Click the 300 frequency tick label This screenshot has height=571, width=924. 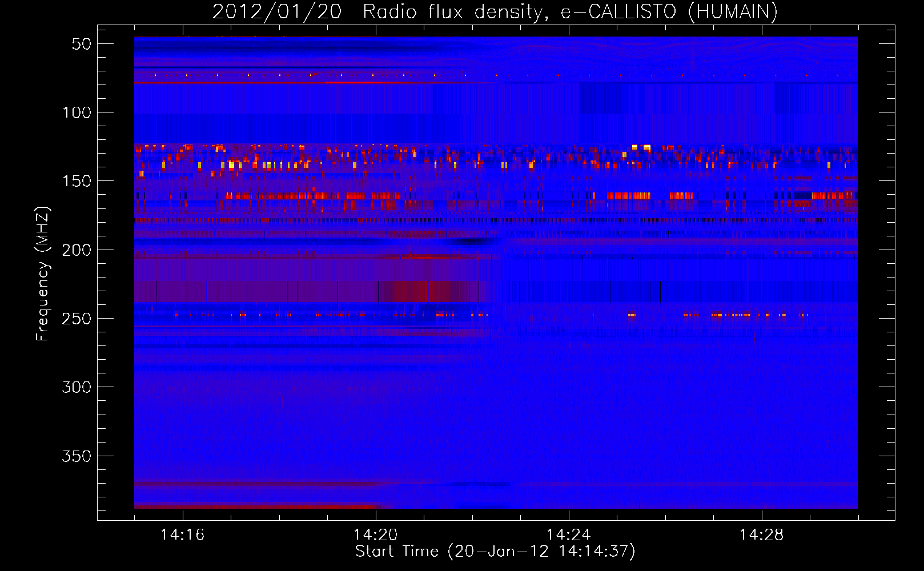click(x=77, y=387)
